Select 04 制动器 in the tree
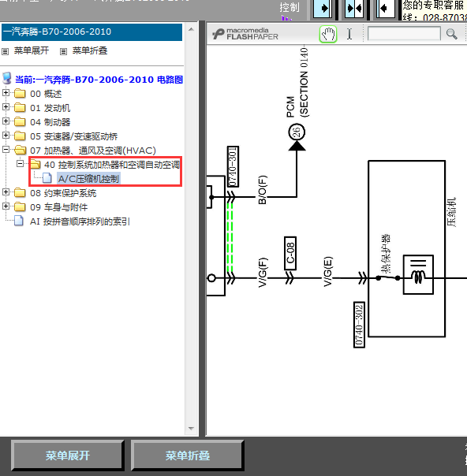The height and width of the screenshot is (476, 467). (50, 122)
